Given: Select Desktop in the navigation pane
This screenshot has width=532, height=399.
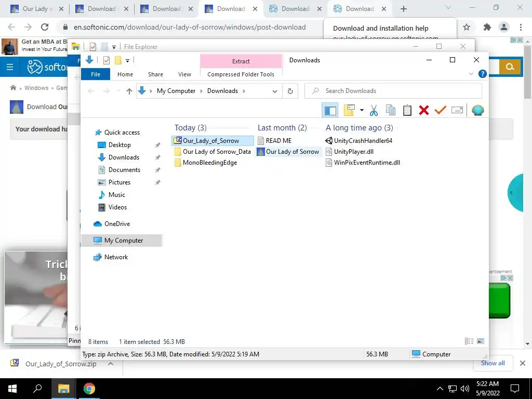Looking at the screenshot, I should (x=119, y=145).
